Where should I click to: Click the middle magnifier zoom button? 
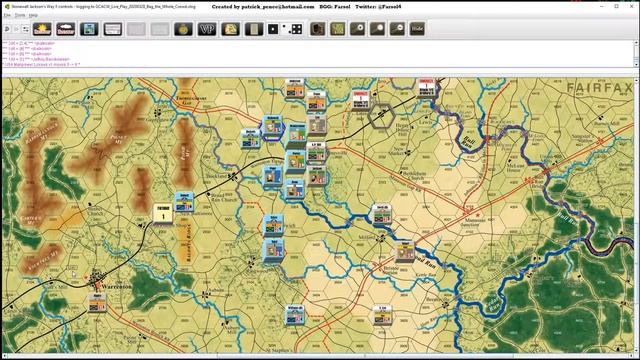[x=378, y=29]
